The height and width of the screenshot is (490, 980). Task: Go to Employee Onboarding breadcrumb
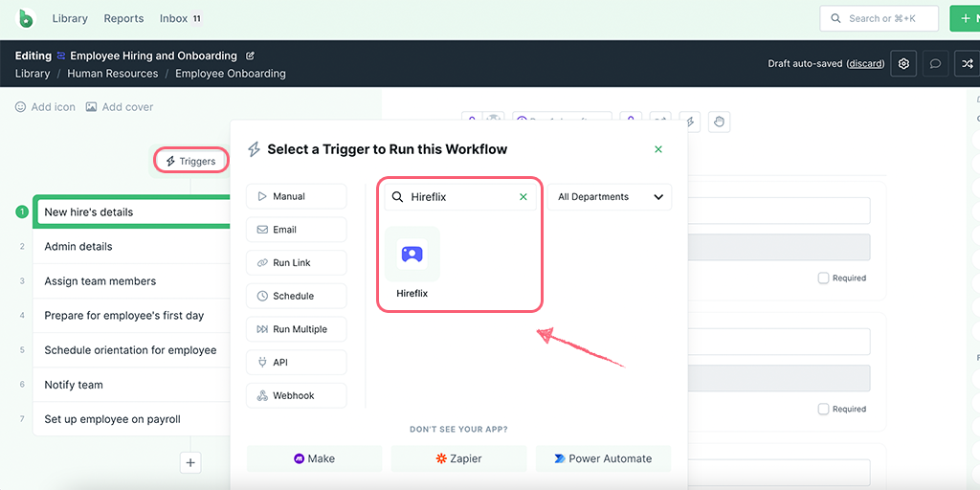230,73
